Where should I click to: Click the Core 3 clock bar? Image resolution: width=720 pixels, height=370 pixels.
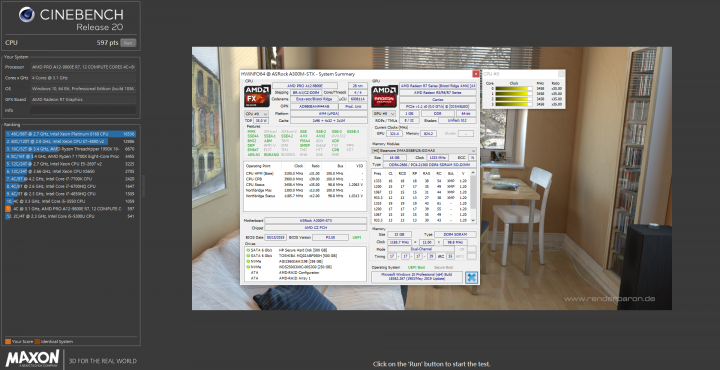[513, 105]
